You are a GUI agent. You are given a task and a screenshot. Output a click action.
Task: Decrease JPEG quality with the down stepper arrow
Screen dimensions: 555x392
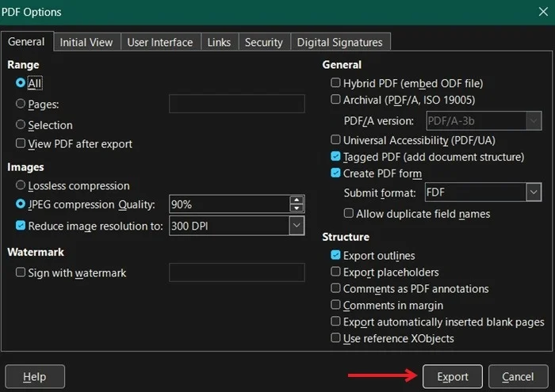[297, 208]
